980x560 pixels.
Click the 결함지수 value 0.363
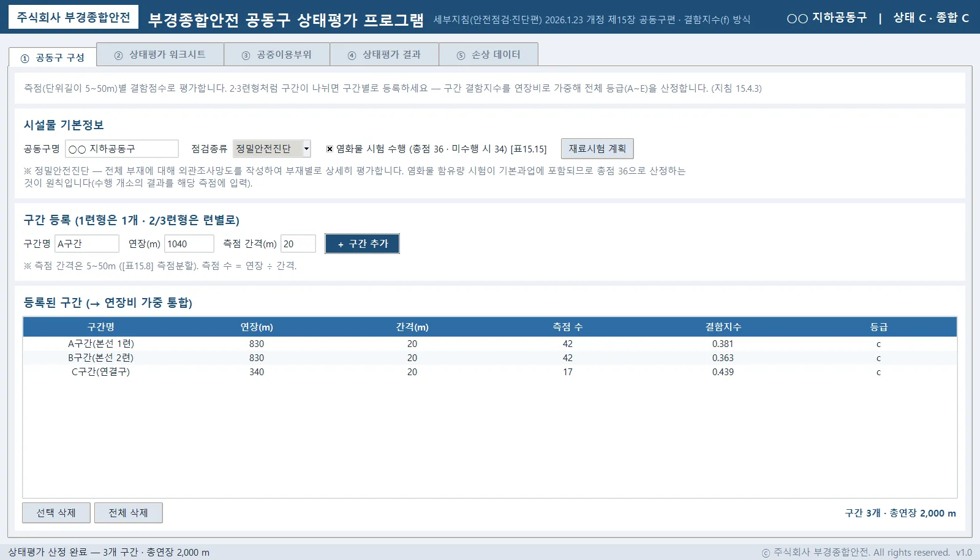tap(723, 358)
